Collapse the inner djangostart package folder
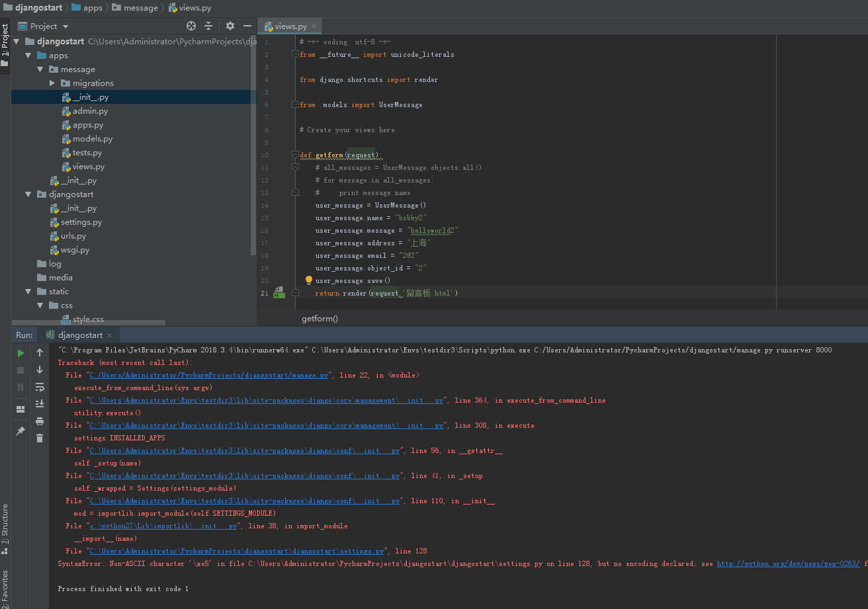This screenshot has height=609, width=868. point(28,194)
